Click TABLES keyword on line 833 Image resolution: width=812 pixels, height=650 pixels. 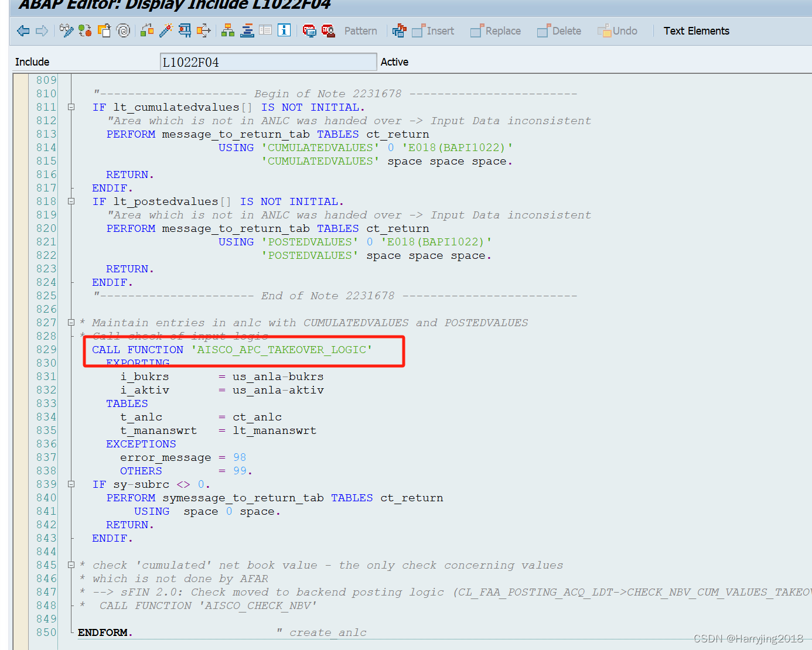pos(127,403)
